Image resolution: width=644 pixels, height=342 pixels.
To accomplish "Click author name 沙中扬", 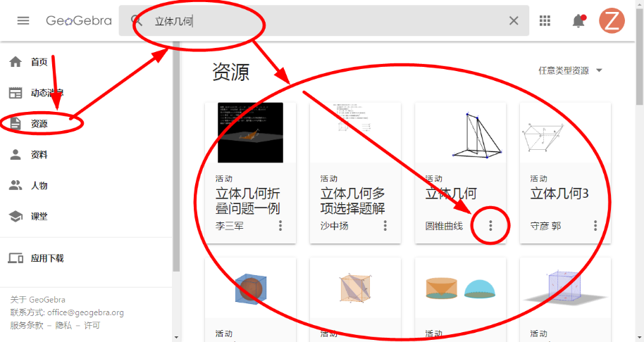I will coord(334,226).
